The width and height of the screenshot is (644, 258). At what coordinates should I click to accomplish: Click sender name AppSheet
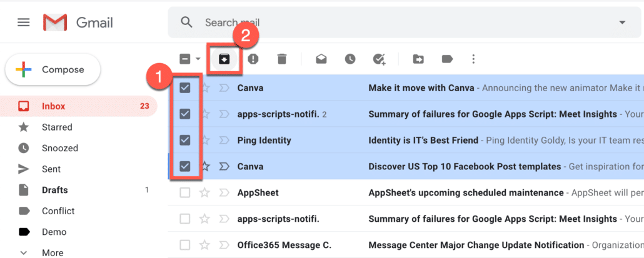tap(258, 193)
